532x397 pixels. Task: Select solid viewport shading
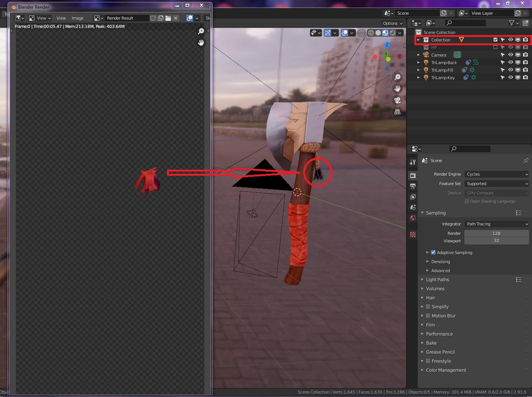tap(378, 33)
